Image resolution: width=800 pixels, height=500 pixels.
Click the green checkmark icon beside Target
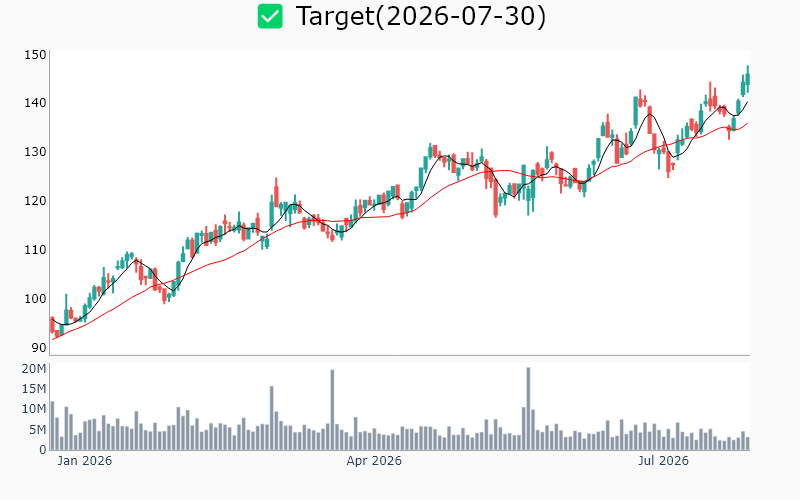(x=270, y=16)
